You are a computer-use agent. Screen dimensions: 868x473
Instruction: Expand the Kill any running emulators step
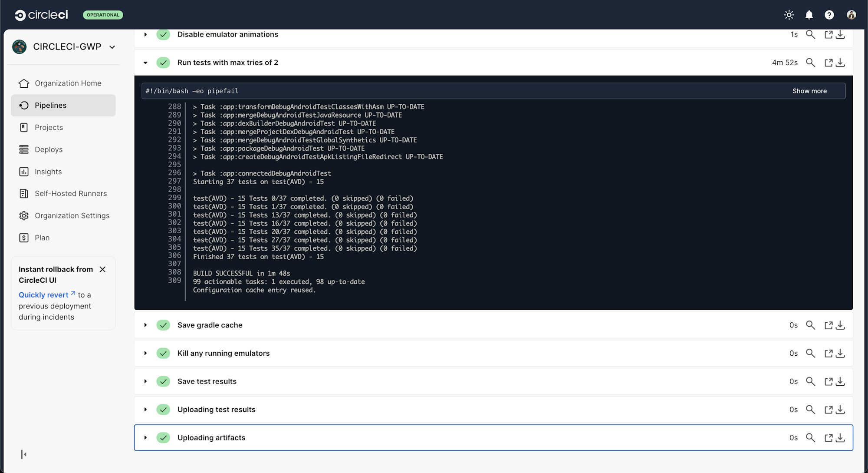coord(145,353)
